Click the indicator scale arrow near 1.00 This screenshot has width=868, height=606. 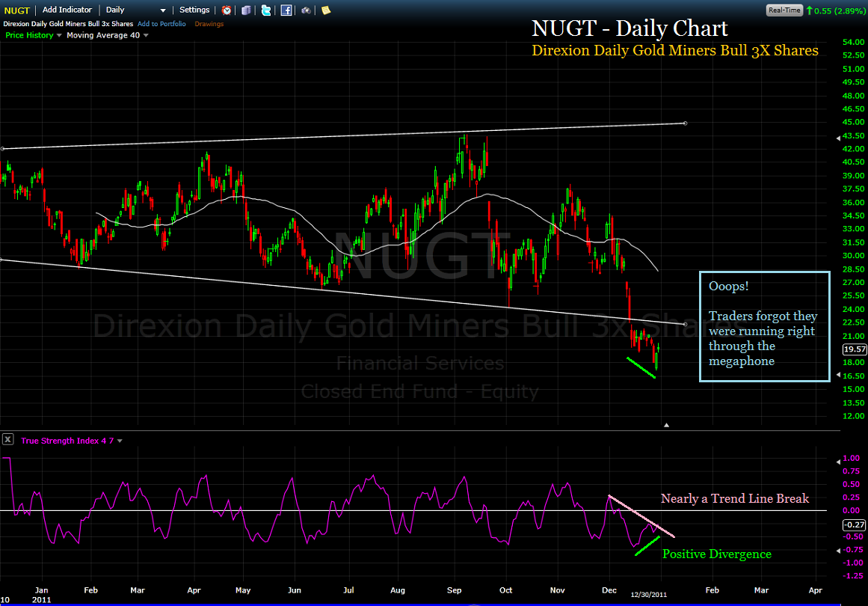[x=838, y=461]
